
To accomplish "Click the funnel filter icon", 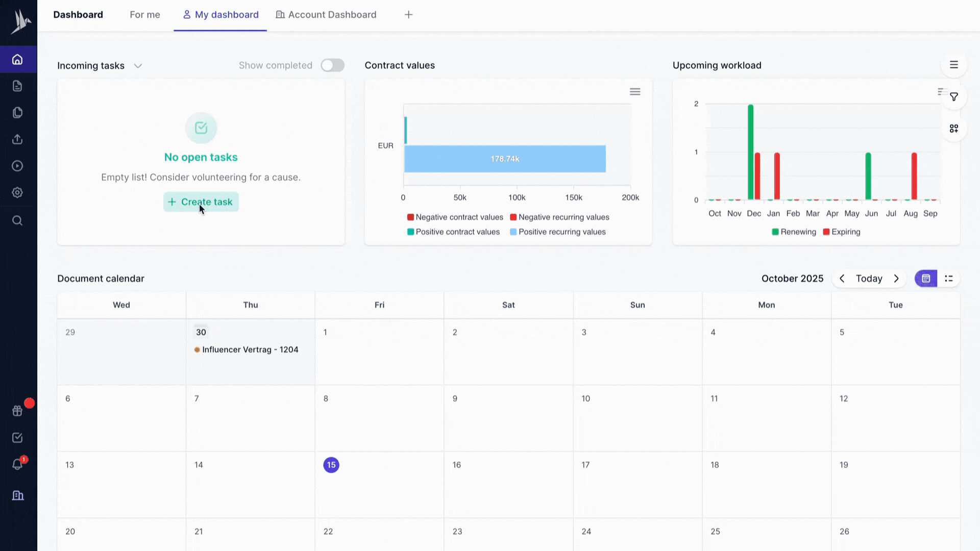I will pos(954,97).
